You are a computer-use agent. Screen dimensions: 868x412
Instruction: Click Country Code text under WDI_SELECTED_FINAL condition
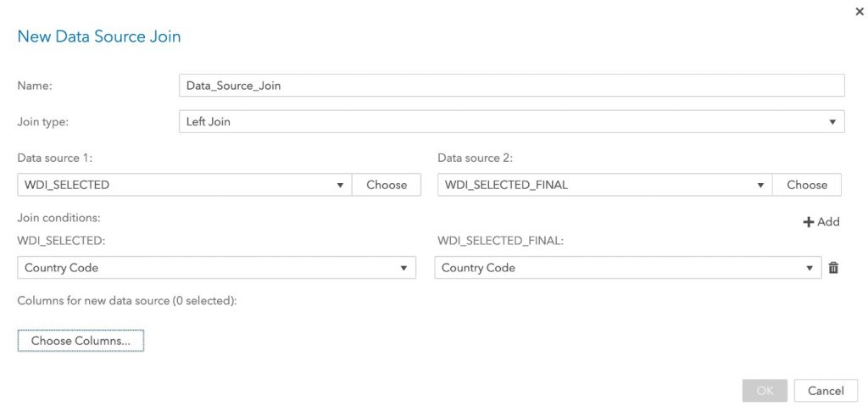coord(478,268)
